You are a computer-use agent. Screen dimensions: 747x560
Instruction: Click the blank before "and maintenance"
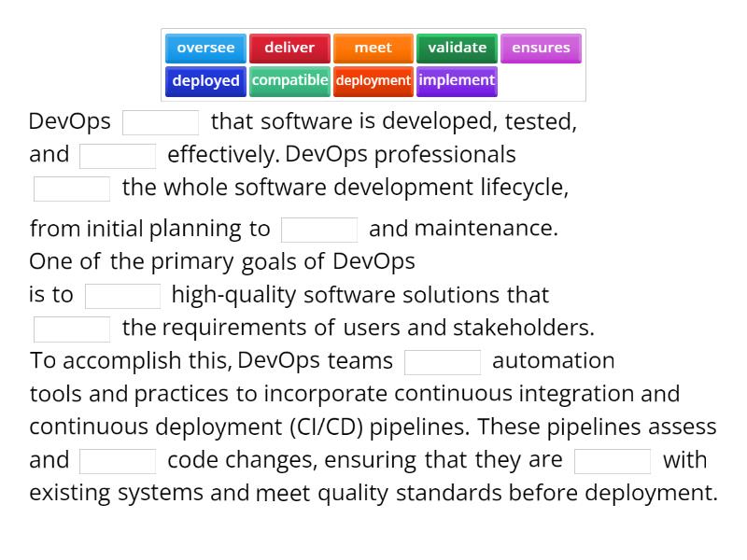click(x=319, y=228)
